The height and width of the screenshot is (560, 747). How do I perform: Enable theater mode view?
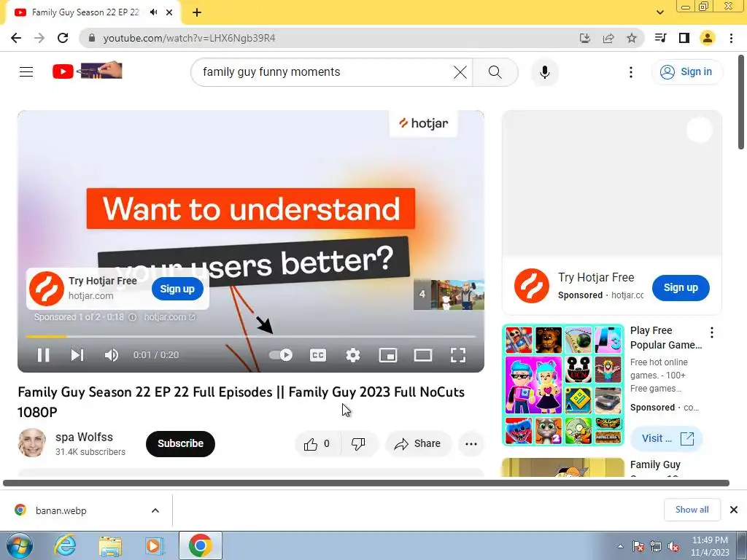[423, 355]
